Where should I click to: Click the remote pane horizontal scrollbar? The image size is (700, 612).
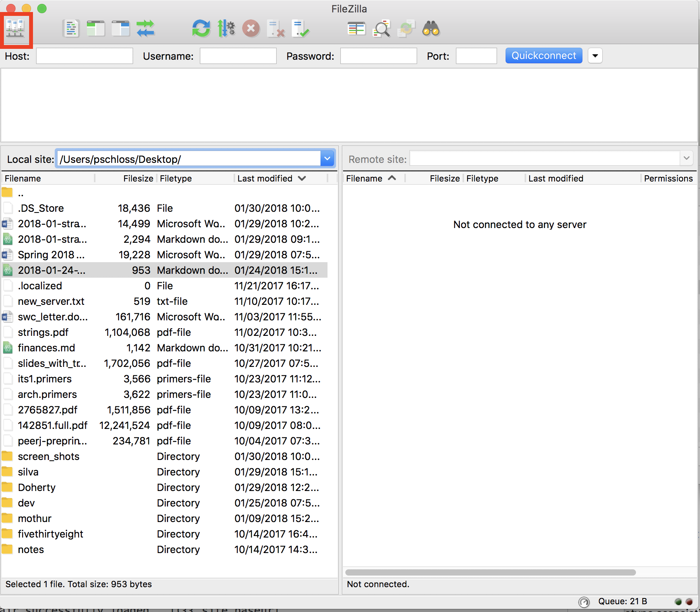click(490, 572)
